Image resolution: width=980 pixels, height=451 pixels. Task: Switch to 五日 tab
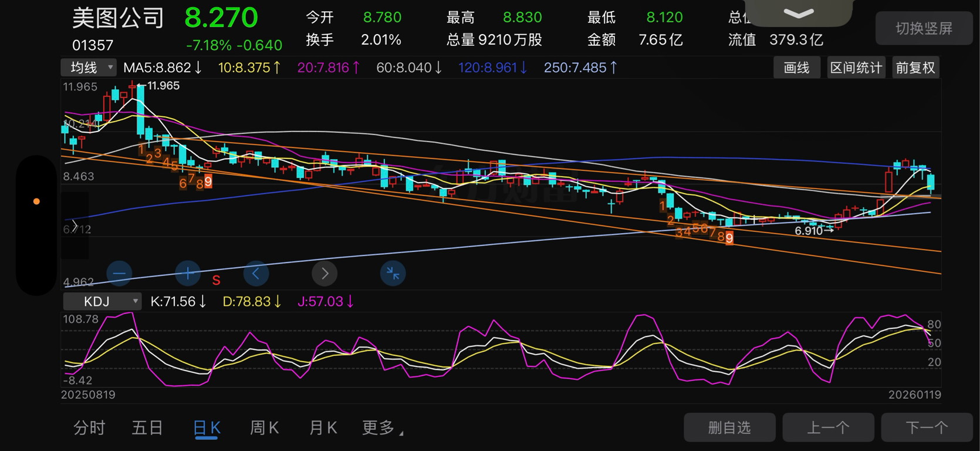pyautogui.click(x=147, y=428)
